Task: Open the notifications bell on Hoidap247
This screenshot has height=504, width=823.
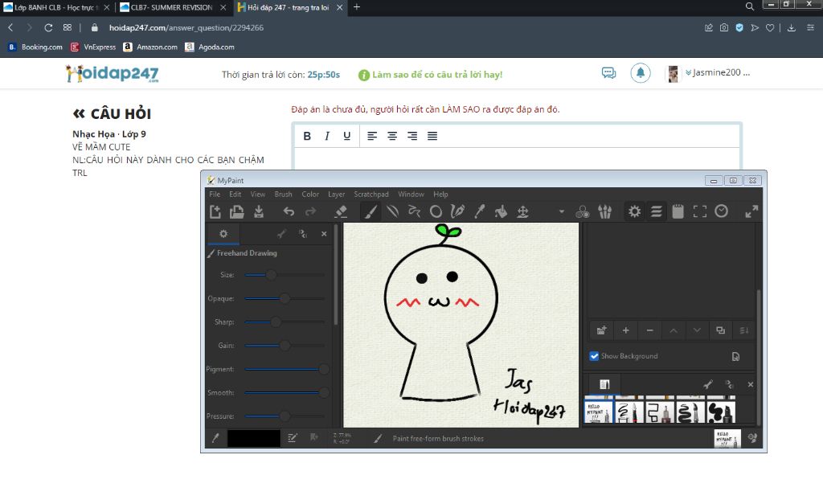Action: click(x=641, y=73)
